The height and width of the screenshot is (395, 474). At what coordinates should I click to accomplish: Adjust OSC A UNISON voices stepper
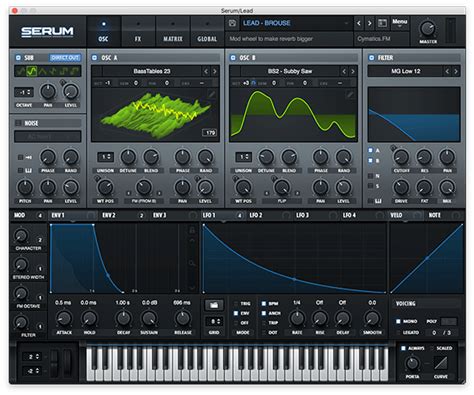pyautogui.click(x=105, y=157)
